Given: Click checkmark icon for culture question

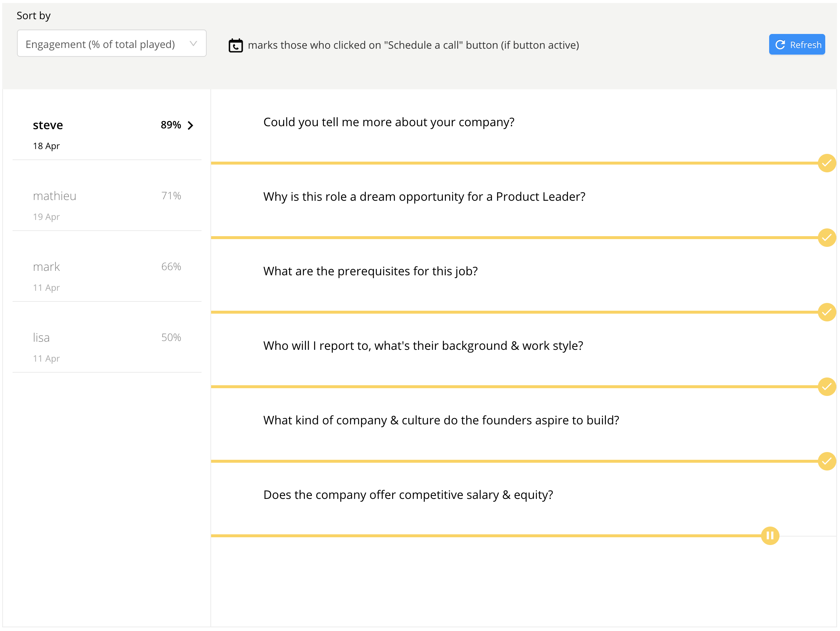Looking at the screenshot, I should pyautogui.click(x=826, y=462).
